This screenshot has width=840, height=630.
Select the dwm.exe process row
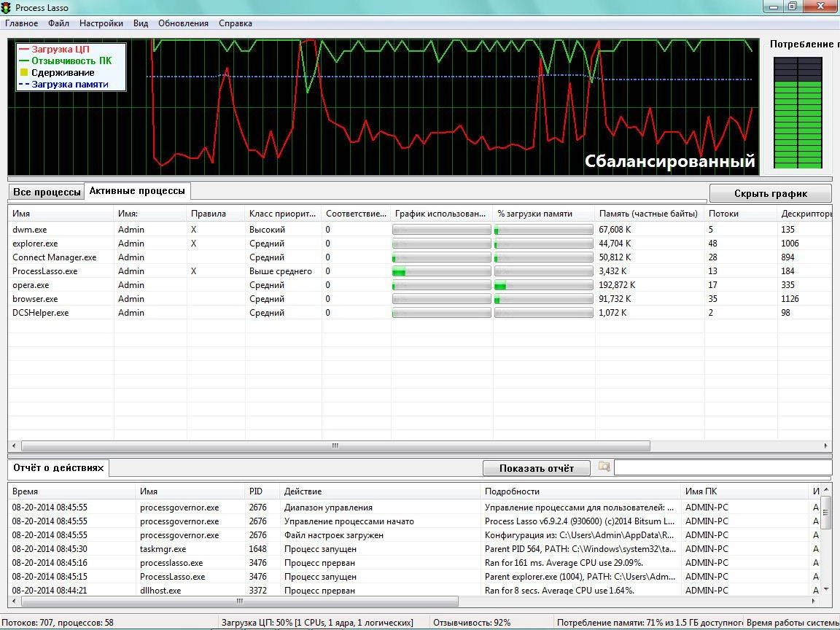point(420,229)
